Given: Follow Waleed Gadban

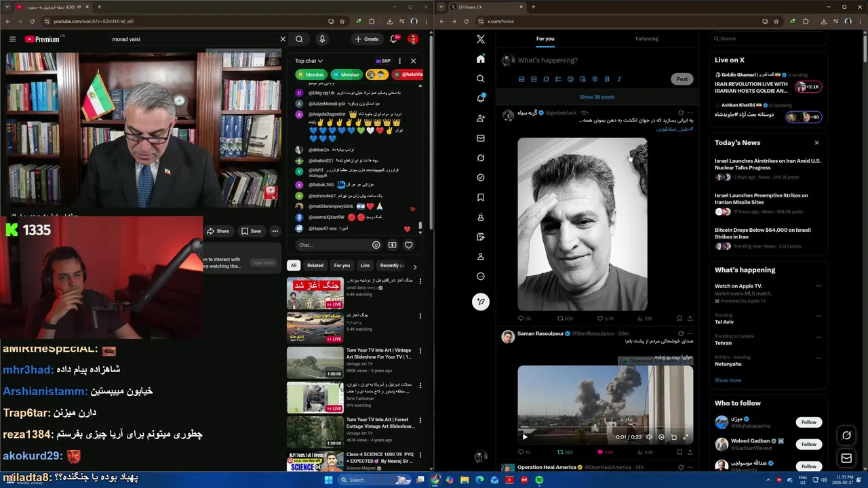Looking at the screenshot, I should 809,445.
